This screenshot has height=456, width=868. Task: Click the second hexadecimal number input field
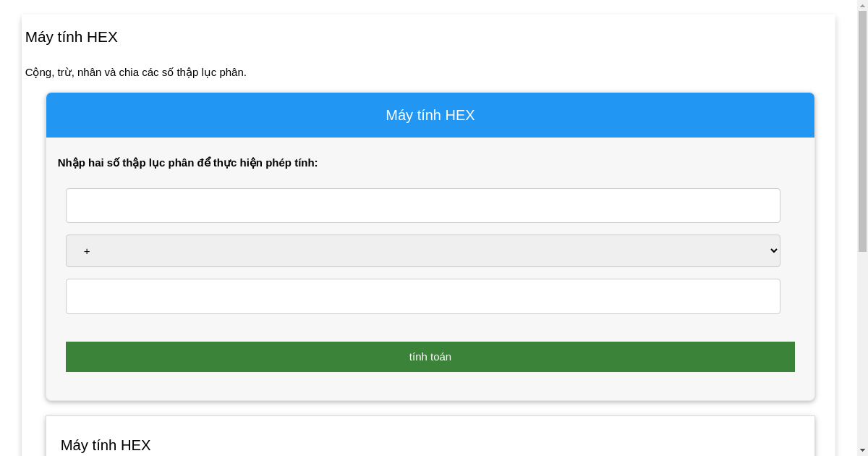[422, 296]
